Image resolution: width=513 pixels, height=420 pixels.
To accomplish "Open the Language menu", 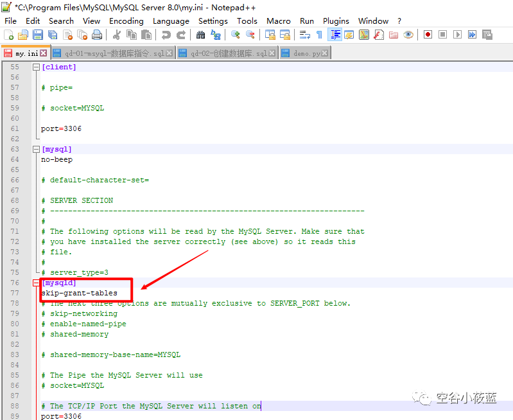I will point(171,21).
